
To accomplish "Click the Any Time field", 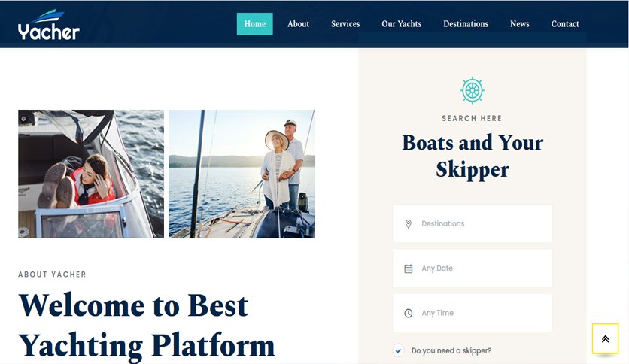I will click(x=473, y=313).
